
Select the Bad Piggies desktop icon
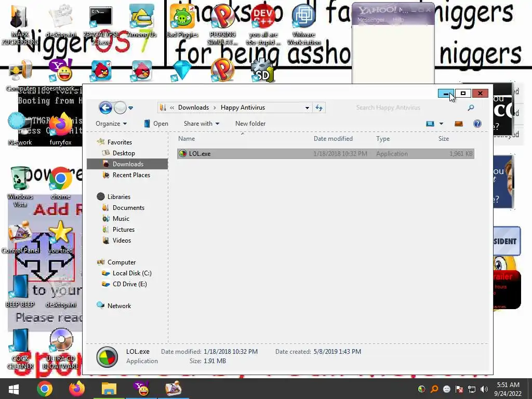182,20
